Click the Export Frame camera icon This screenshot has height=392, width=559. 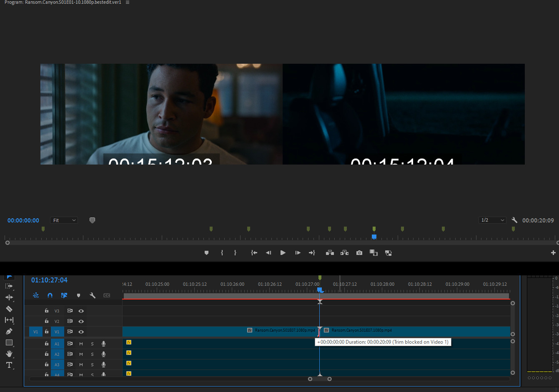[x=359, y=253]
